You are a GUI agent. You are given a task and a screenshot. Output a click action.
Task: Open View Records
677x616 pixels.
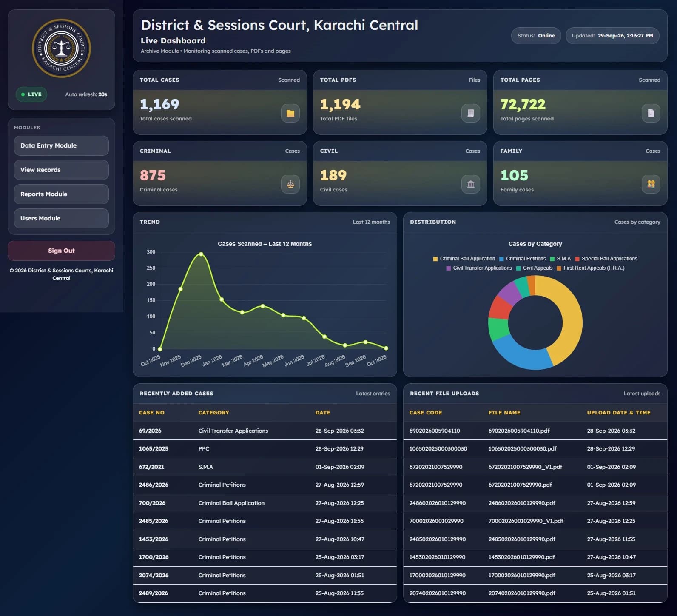click(61, 170)
